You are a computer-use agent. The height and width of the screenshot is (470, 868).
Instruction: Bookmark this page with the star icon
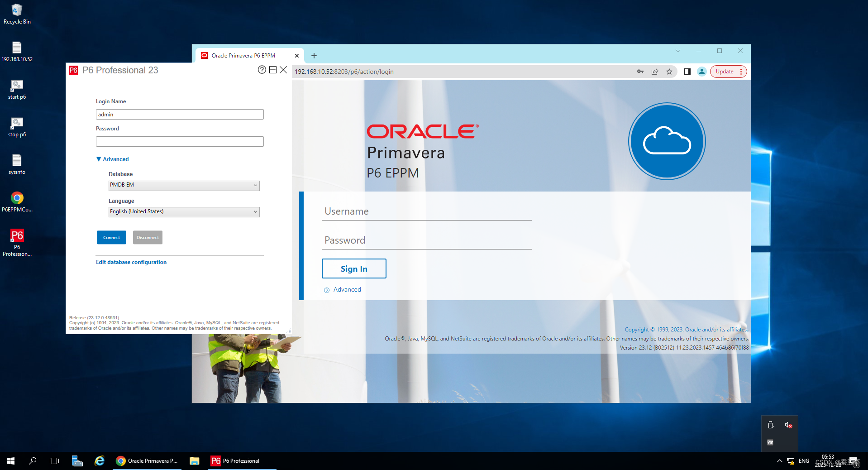coord(669,72)
